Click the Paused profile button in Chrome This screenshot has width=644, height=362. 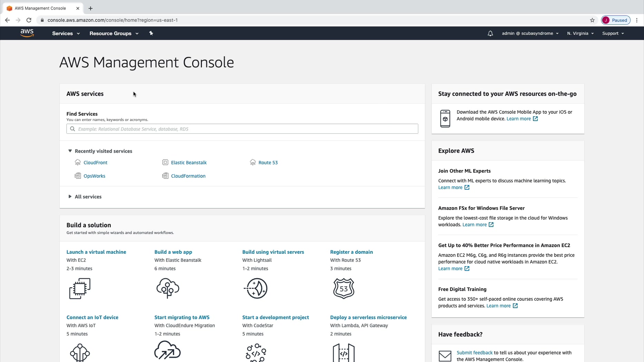pyautogui.click(x=616, y=20)
